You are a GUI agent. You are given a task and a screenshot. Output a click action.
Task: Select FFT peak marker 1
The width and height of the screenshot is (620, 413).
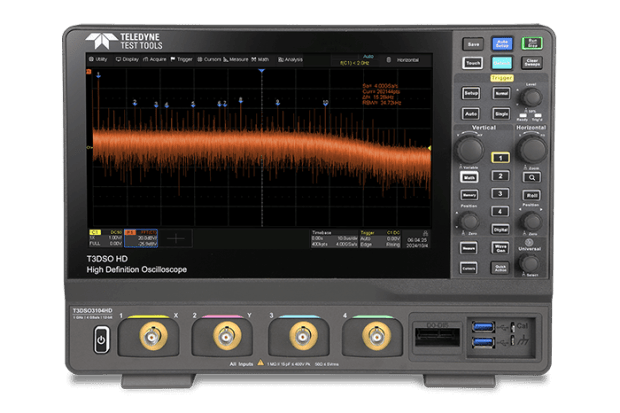[x=98, y=74]
